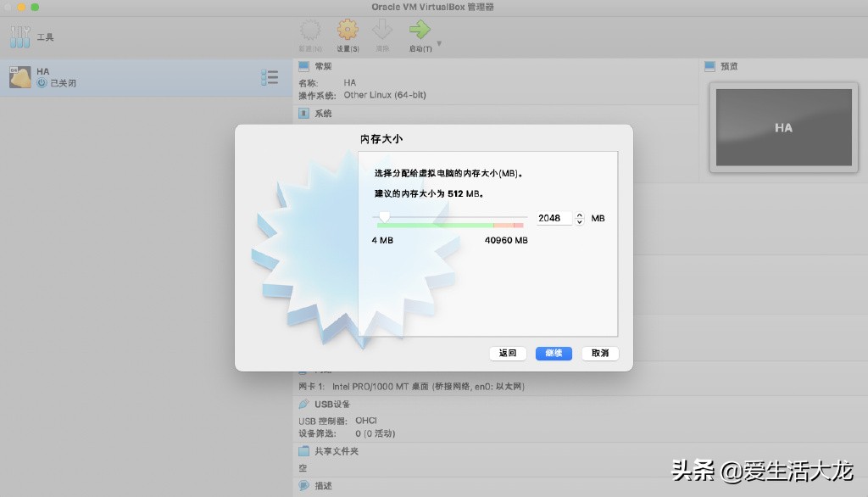Click the memory value stepper up arrow
Viewport: 868px width, 497px height.
(579, 215)
